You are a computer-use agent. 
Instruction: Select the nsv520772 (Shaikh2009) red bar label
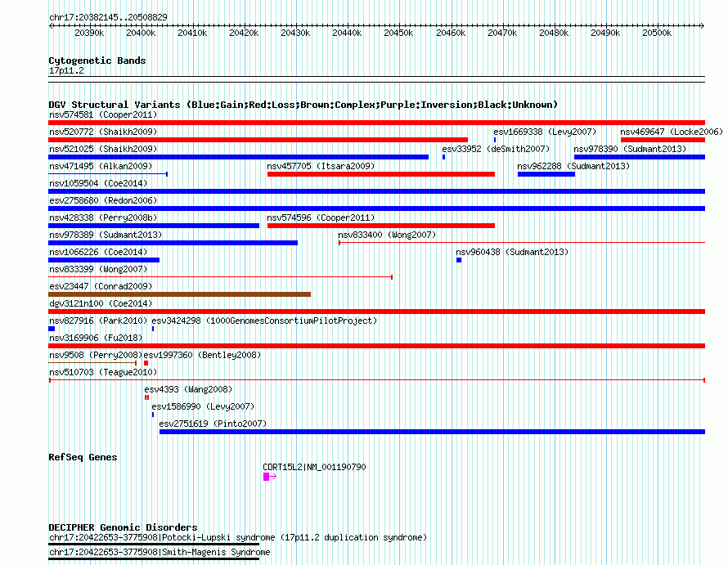[103, 132]
